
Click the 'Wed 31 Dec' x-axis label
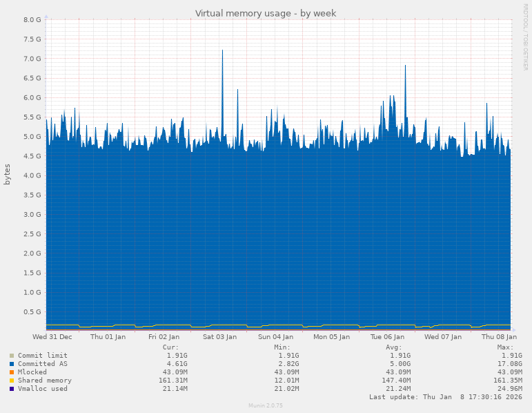(52, 336)
